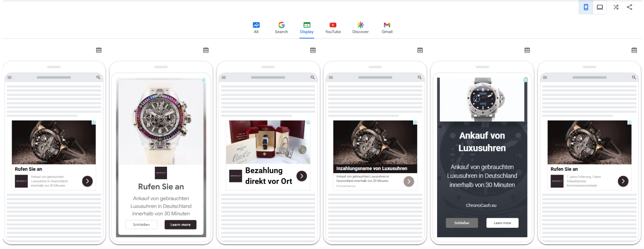This screenshot has height=249, width=644.
Task: Click Learn more on dark Ankauf von Luxusuhren ad
Action: pos(502,223)
